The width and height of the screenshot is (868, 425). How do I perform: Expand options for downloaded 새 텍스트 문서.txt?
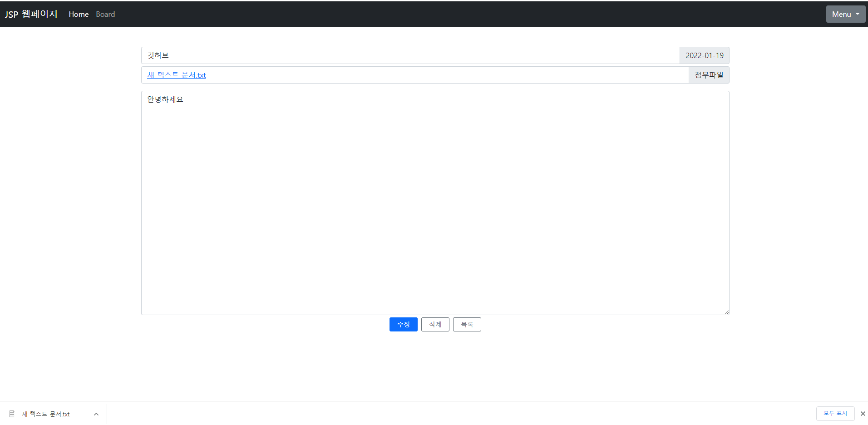point(96,414)
